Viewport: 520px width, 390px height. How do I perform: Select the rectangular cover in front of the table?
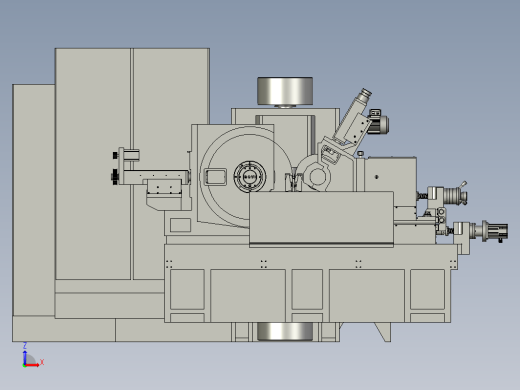point(321,219)
